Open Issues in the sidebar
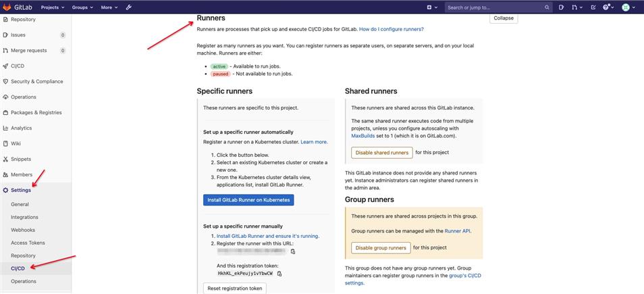Image resolution: width=644 pixels, height=294 pixels. (18, 35)
